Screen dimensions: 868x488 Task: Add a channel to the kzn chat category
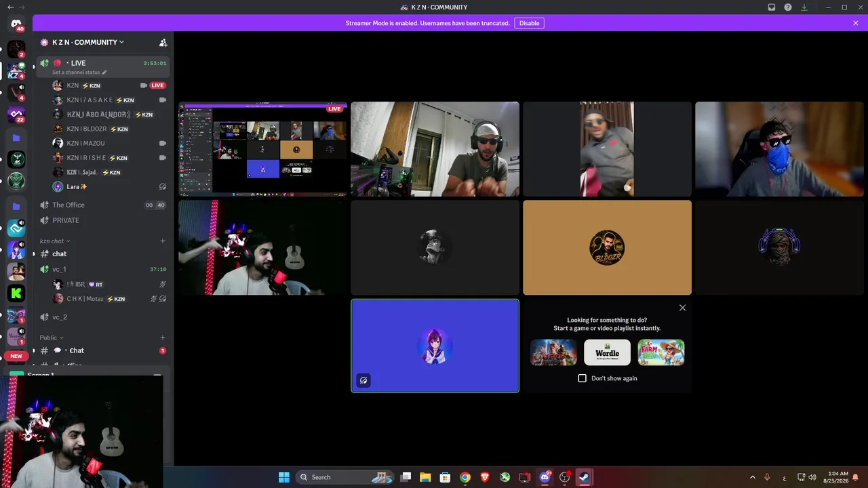(163, 241)
